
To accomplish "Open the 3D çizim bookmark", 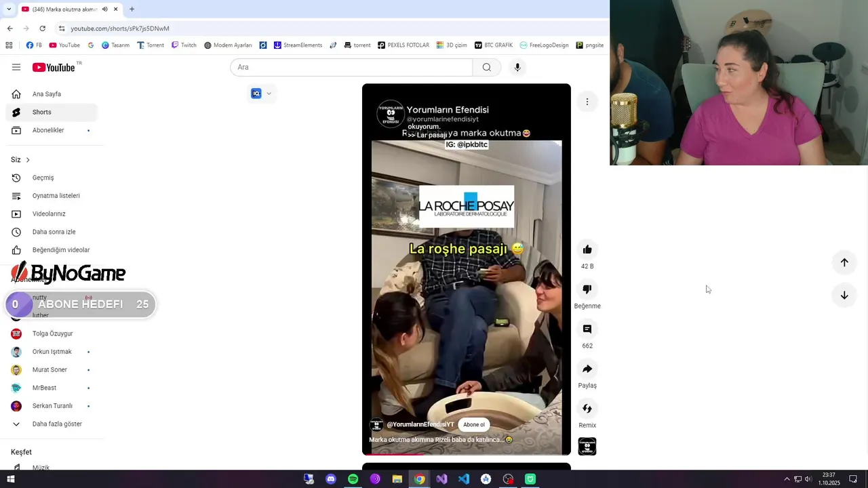I will point(452,45).
